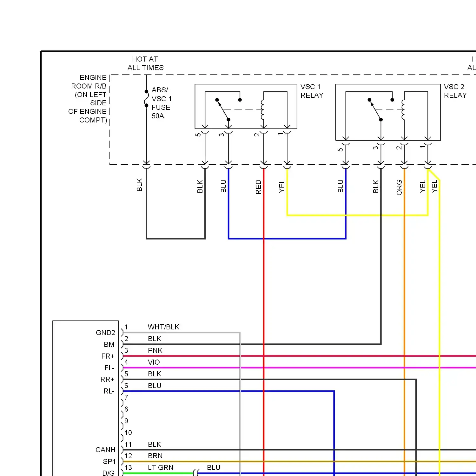Click pin 3 label of the VSC 2 relay

point(375,148)
